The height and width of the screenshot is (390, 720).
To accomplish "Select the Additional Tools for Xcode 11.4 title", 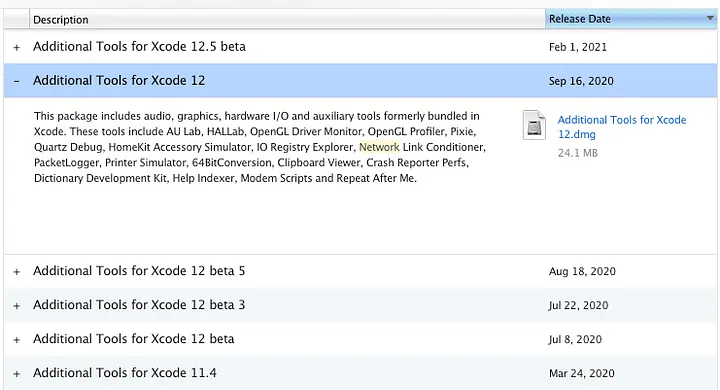I will 124,373.
